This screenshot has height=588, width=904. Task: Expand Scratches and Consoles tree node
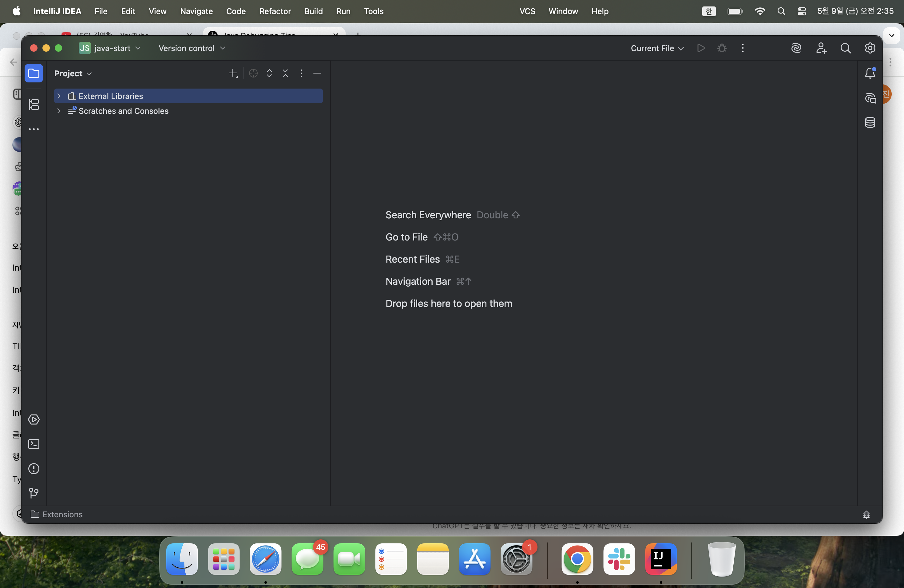[x=59, y=111]
